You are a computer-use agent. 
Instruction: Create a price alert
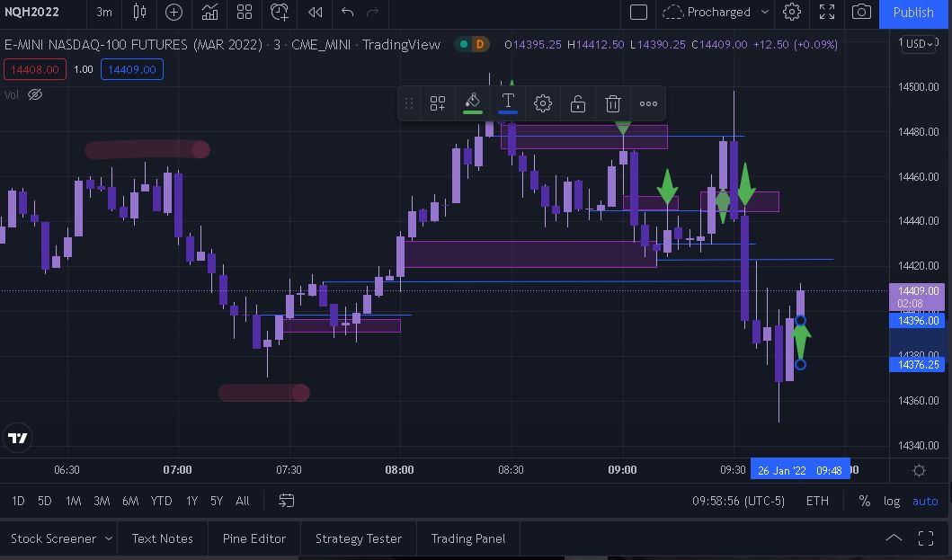pos(280,13)
